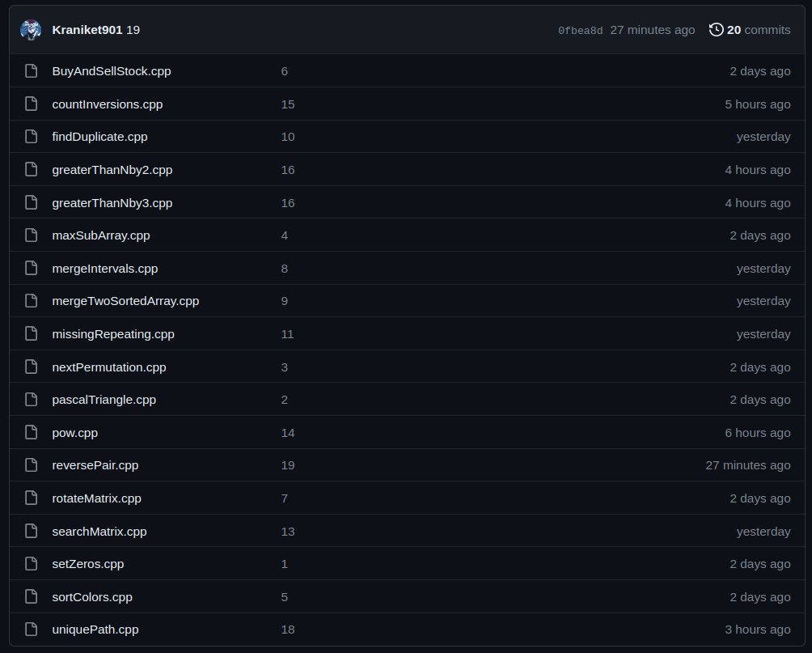Click the file icon next to countInversions.cpp

point(31,104)
